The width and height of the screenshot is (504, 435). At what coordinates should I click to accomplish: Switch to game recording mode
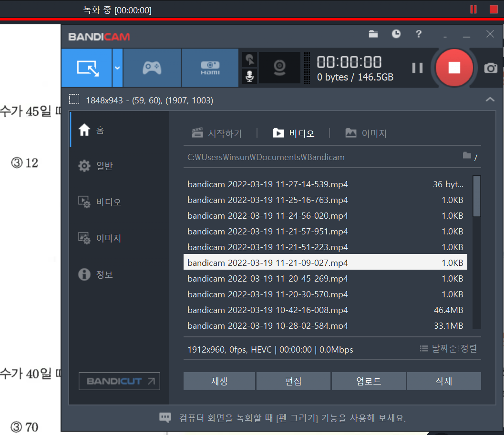tap(152, 68)
